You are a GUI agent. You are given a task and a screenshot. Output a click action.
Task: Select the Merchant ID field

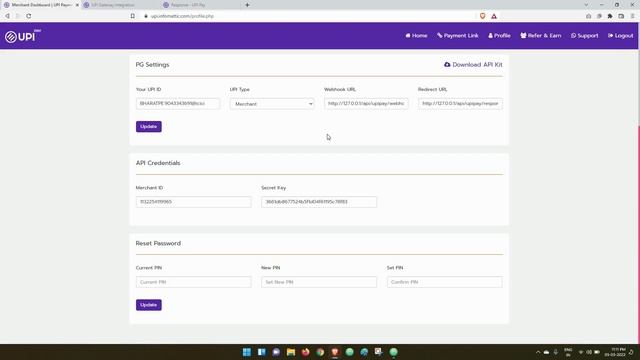tap(193, 202)
